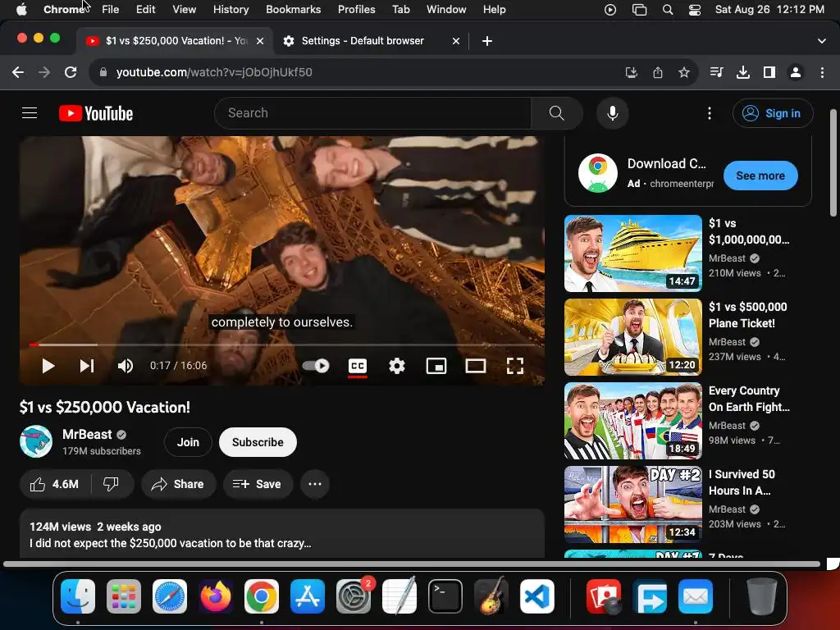This screenshot has height=630, width=840.
Task: Open Spotlight search in menu bar
Action: pyautogui.click(x=668, y=10)
